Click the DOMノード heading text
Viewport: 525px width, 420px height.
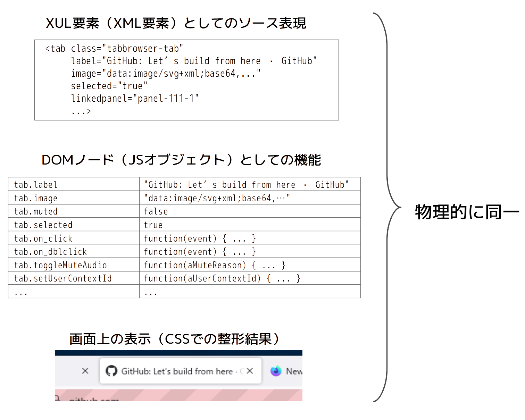181,160
